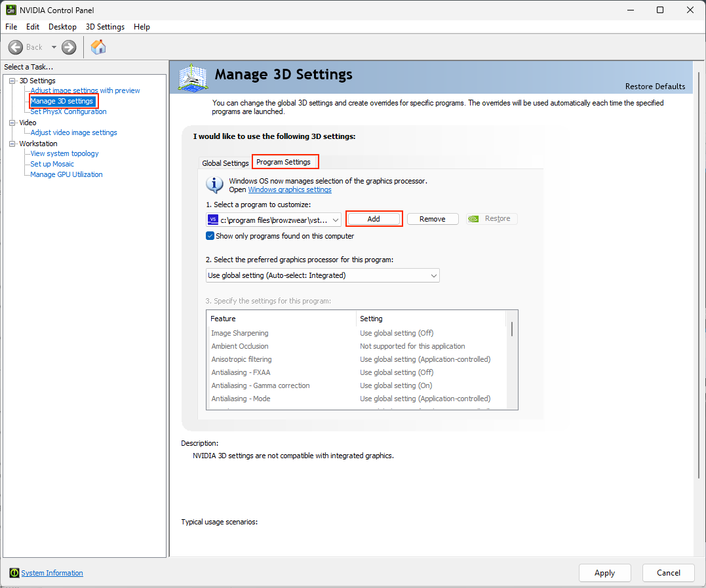This screenshot has height=588, width=706.
Task: Maximize the NVIDIA Control Panel window
Action: point(660,10)
